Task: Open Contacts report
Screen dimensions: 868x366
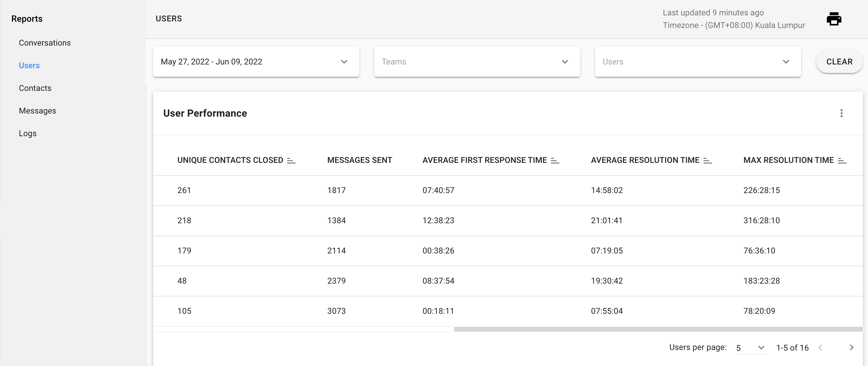Action: pyautogui.click(x=35, y=88)
